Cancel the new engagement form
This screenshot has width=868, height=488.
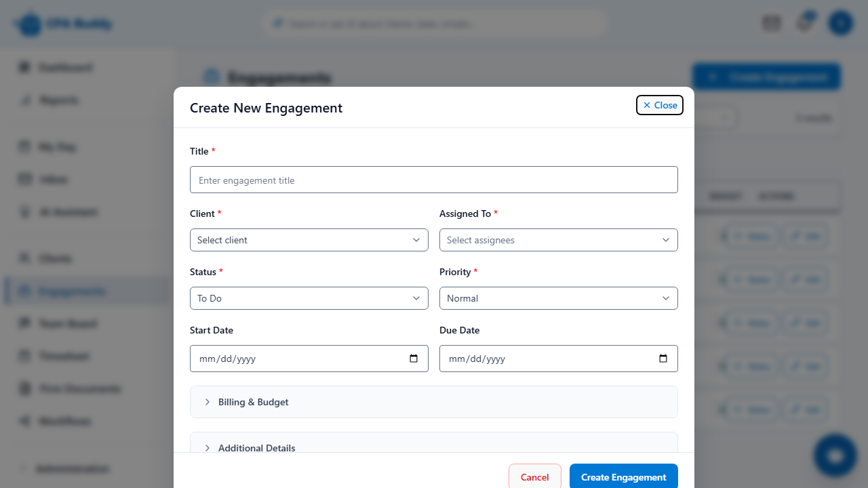535,477
